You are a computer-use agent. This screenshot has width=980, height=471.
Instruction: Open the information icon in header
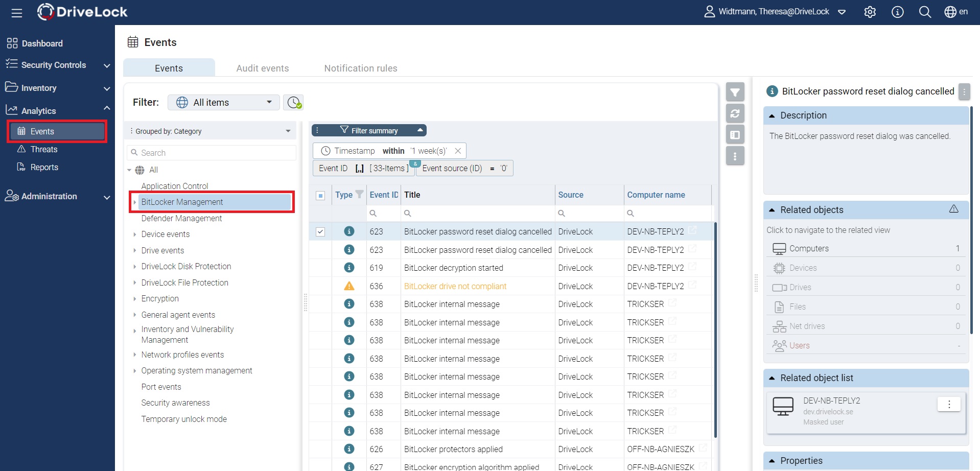[x=898, y=12]
